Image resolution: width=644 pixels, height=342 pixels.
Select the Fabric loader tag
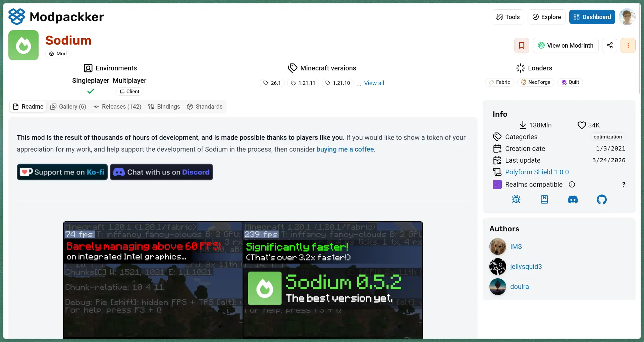pyautogui.click(x=499, y=82)
